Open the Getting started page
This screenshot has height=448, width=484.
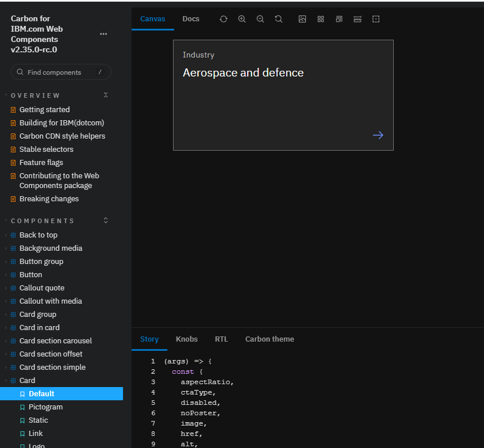coord(44,110)
